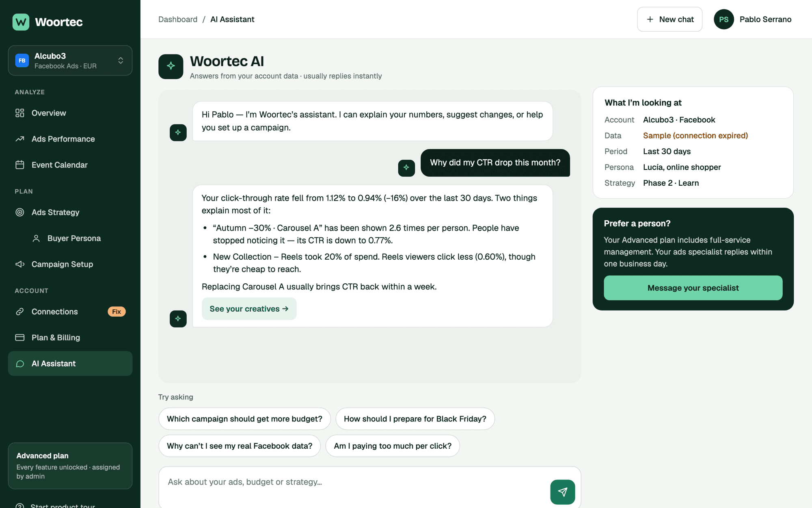Open Plan & Billing in sidebar
The height and width of the screenshot is (508, 812).
(x=70, y=338)
